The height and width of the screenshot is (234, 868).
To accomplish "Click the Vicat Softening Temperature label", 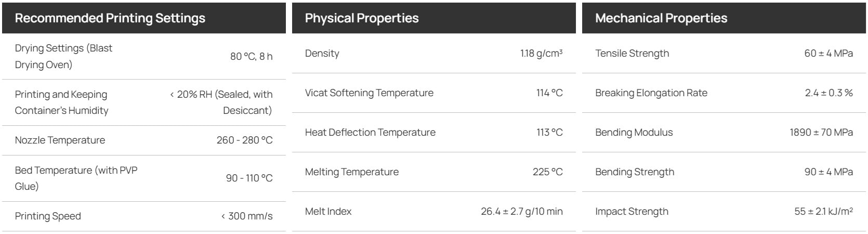I will 369,93.
